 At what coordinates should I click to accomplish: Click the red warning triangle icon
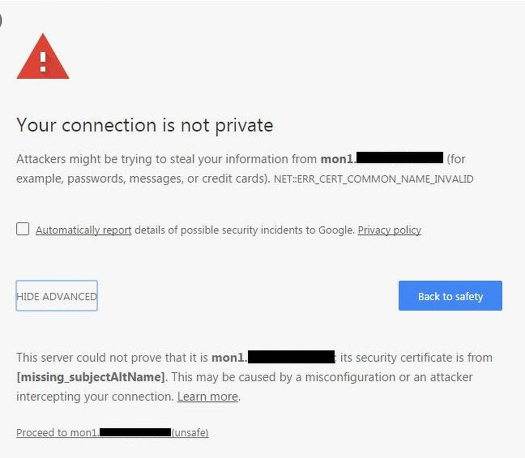[43, 57]
